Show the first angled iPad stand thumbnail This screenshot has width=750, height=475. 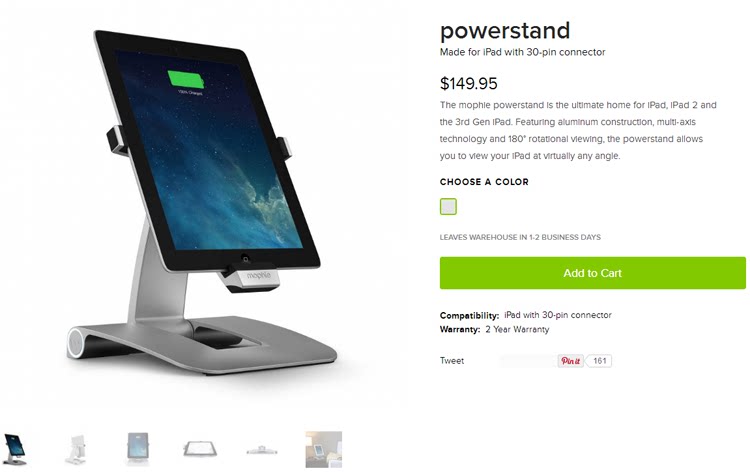tap(15, 449)
